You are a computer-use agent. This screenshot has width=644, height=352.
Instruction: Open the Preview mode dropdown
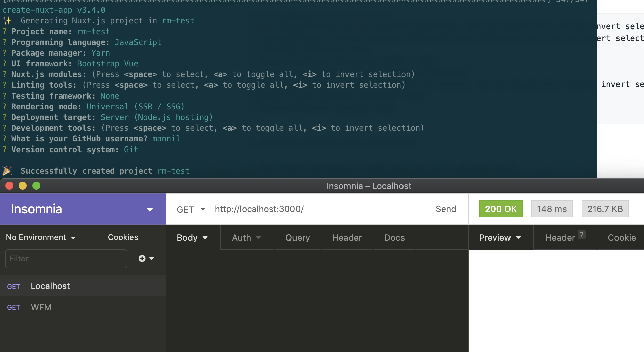pos(500,238)
